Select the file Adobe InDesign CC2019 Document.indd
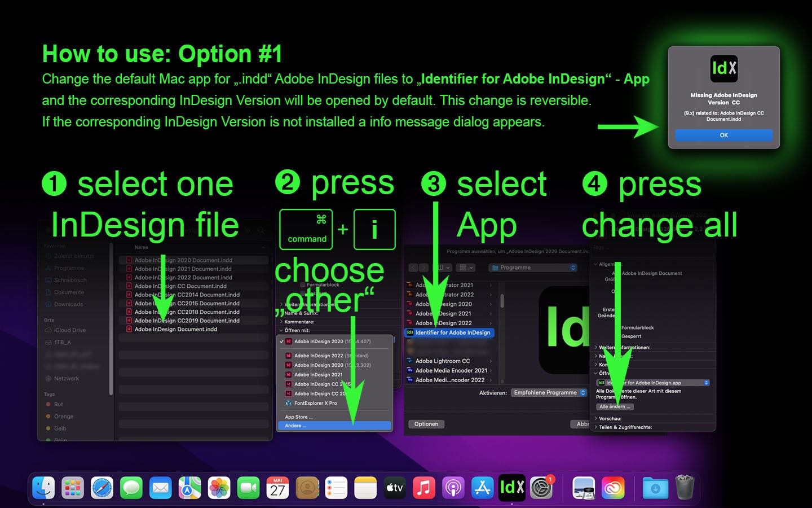The image size is (812, 508). (x=193, y=321)
